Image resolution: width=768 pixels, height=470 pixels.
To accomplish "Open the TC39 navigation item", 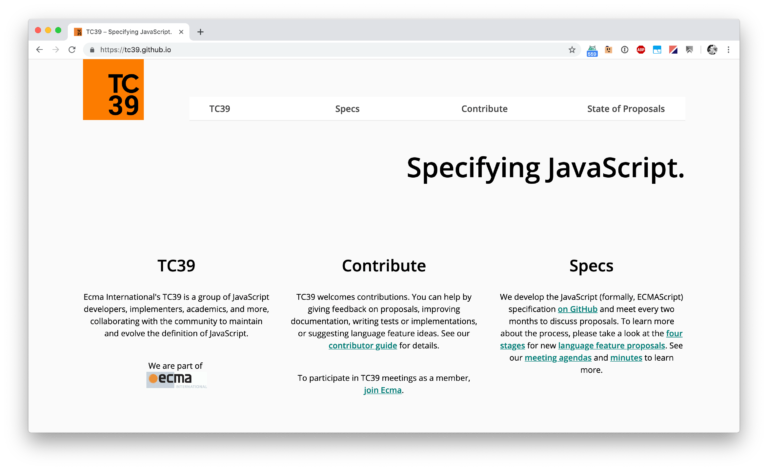I will point(219,109).
